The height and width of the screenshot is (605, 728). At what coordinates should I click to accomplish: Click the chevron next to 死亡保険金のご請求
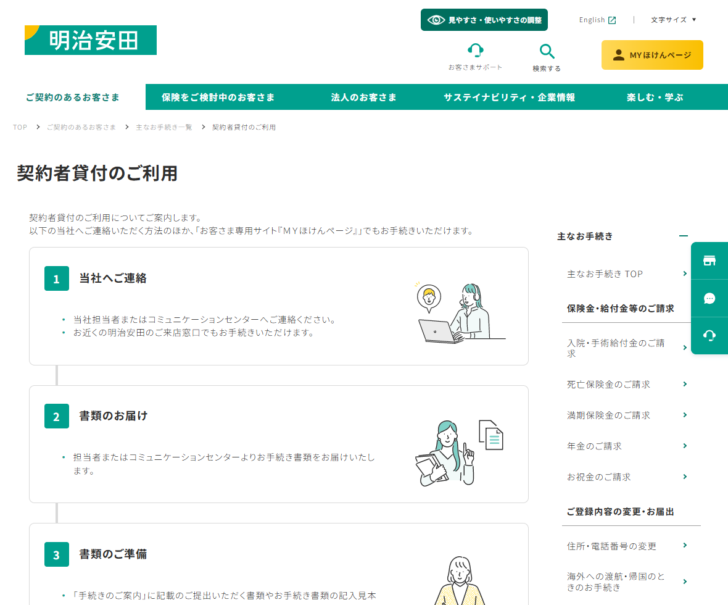685,384
